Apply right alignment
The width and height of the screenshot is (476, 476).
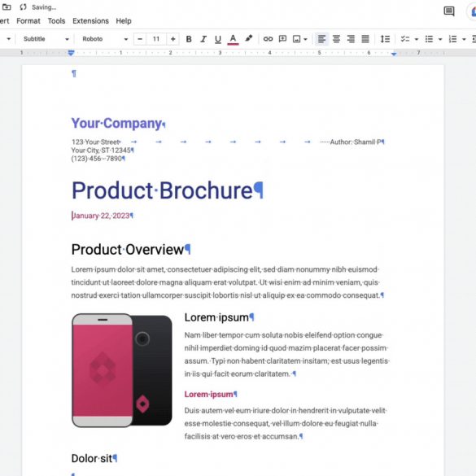click(x=351, y=39)
